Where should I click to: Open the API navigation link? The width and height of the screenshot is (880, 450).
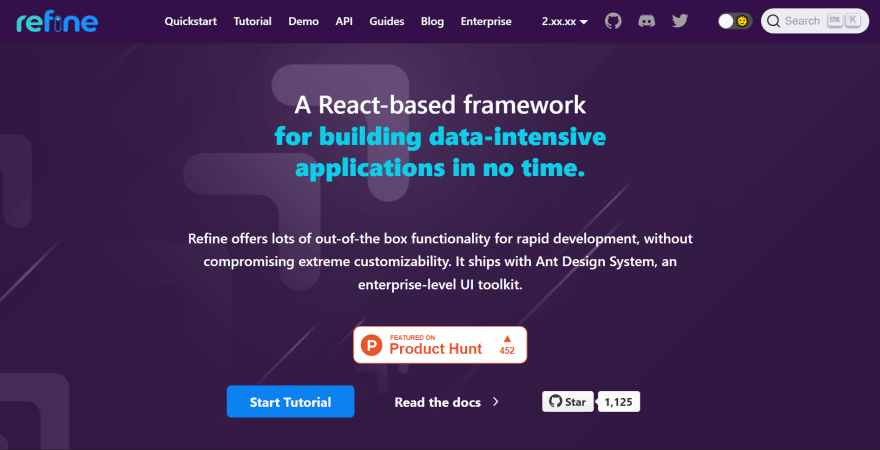coord(344,21)
